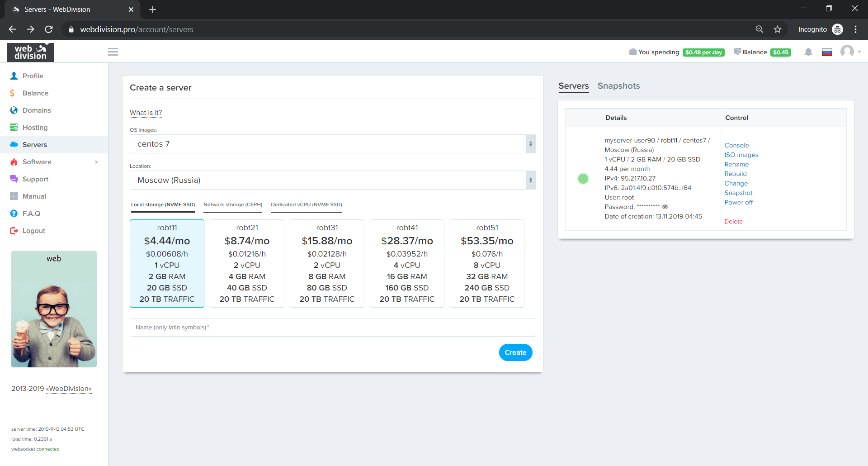This screenshot has width=868, height=466.
Task: Select Network storage (CEPH) tab
Action: pyautogui.click(x=233, y=204)
